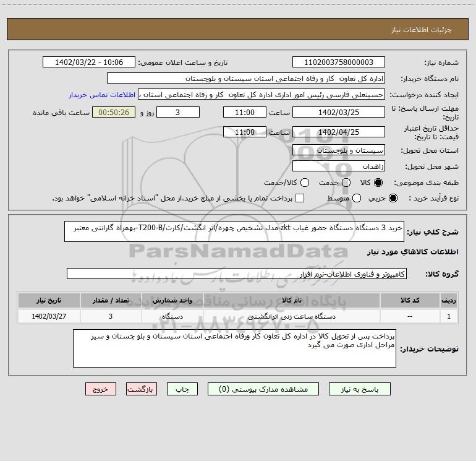Click the quantity cell 3 in table

click(x=111, y=316)
